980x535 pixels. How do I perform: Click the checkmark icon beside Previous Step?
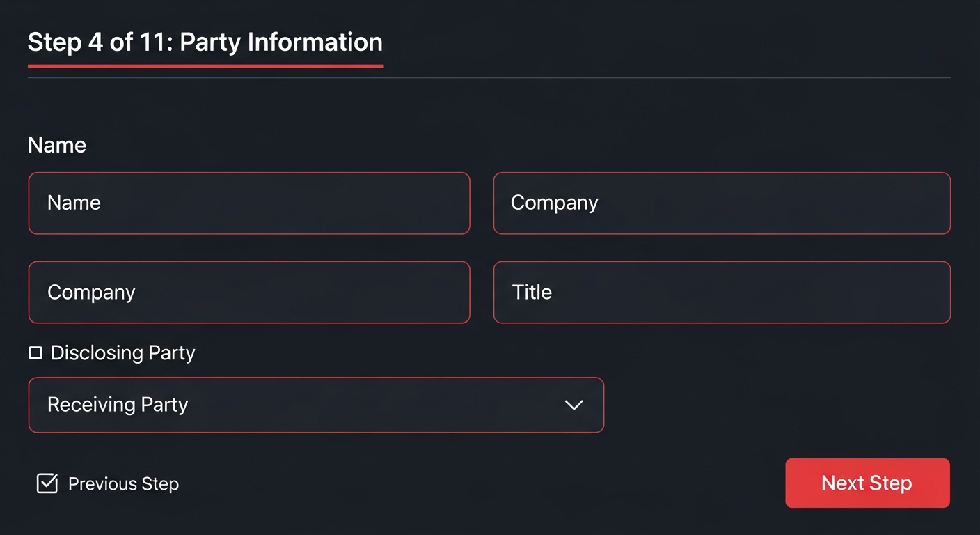tap(47, 483)
